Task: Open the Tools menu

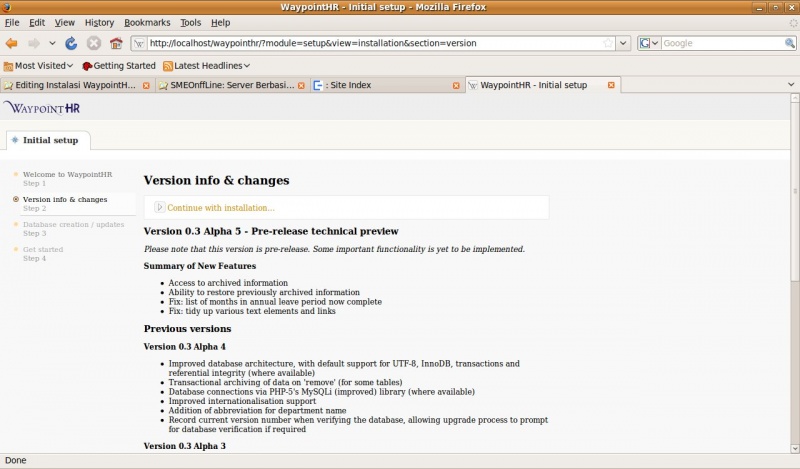Action: click(190, 22)
